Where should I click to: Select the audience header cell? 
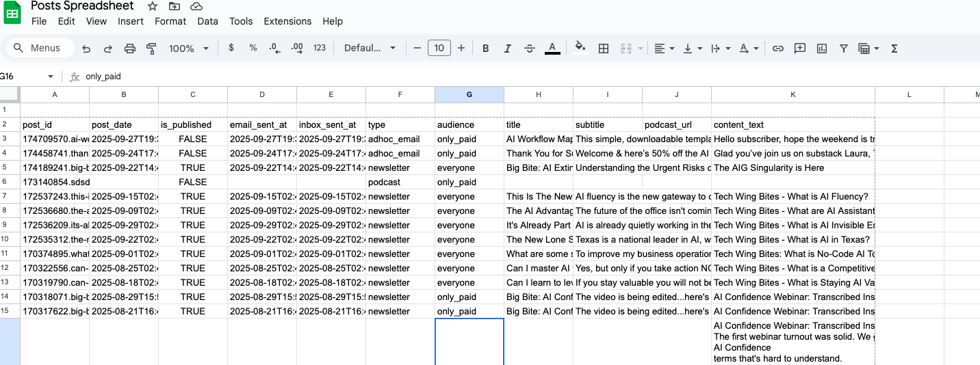click(x=469, y=125)
